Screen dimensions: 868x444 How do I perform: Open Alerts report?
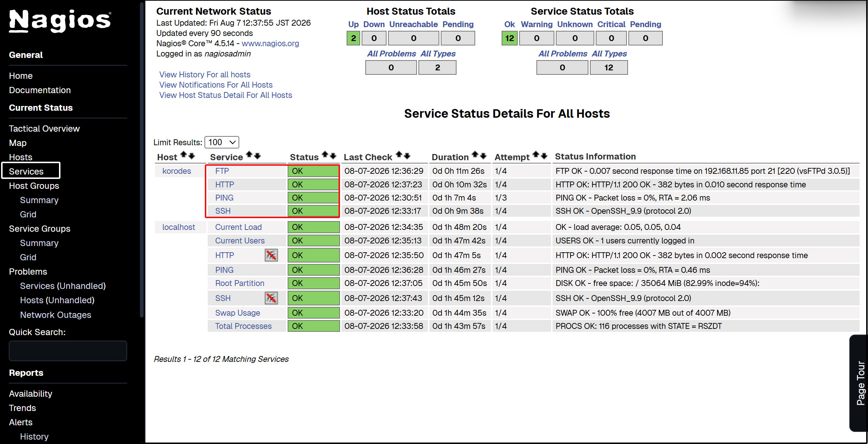point(21,422)
